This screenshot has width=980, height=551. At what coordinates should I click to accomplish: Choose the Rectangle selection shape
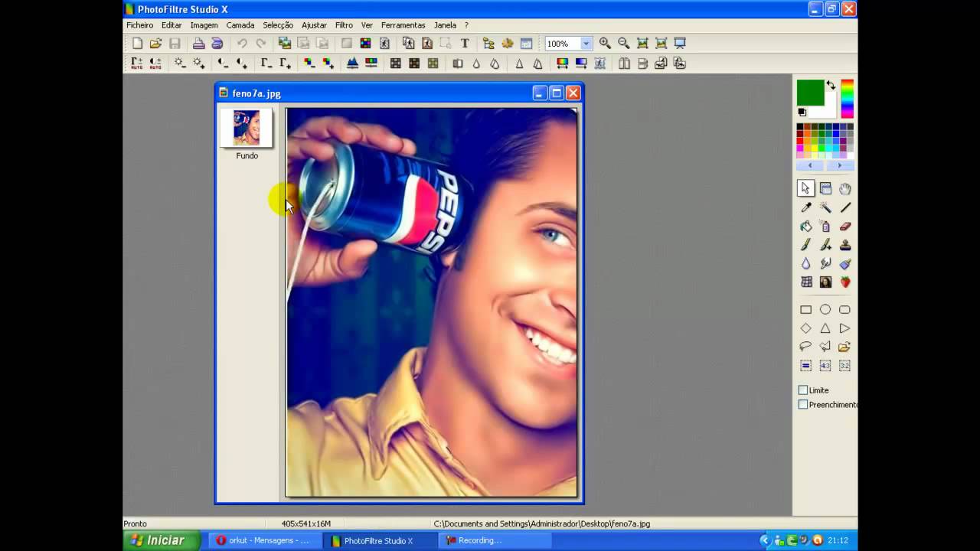point(806,310)
